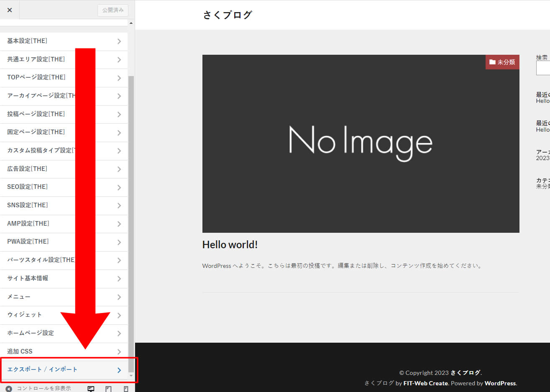Switch to desktop preview device icon

click(x=91, y=389)
